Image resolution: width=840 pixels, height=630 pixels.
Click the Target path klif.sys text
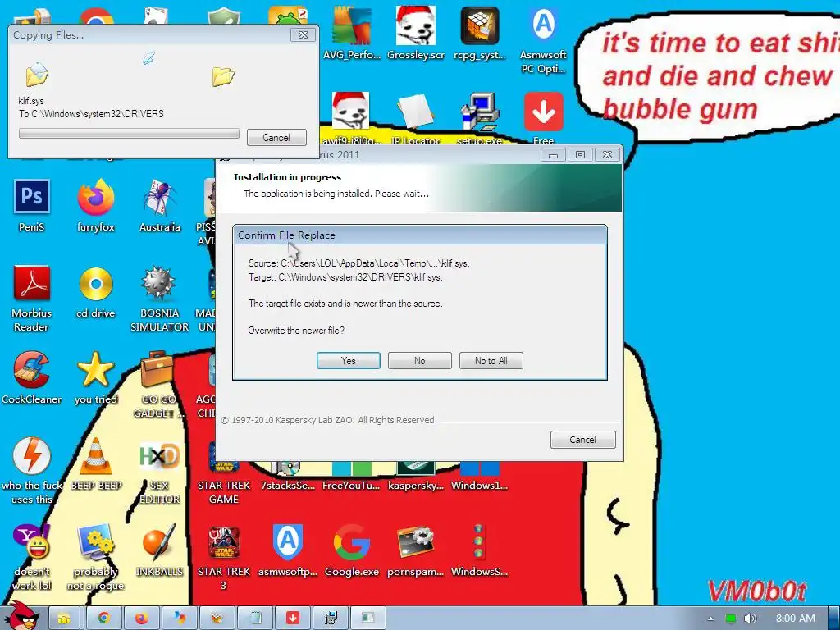(345, 277)
